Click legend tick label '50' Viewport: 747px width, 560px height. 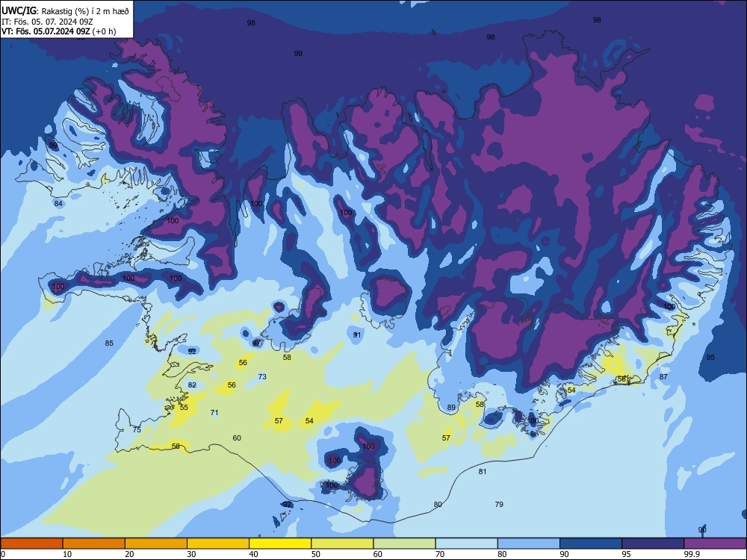(x=316, y=554)
